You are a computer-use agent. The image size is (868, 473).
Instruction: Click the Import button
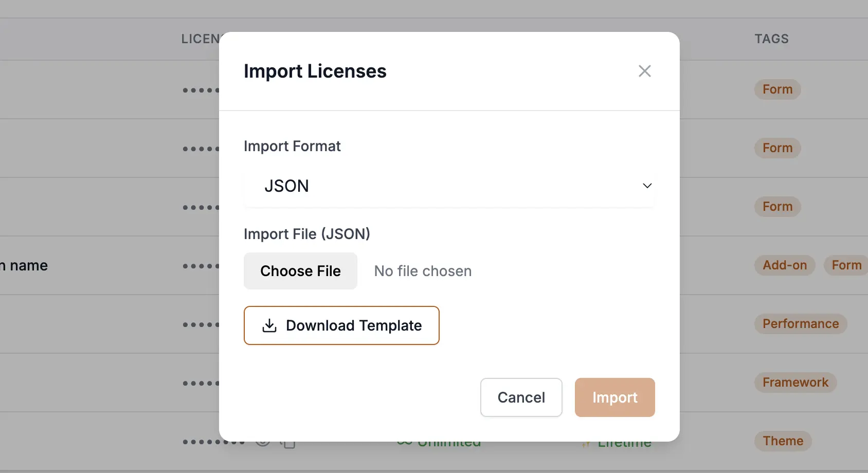pos(614,397)
